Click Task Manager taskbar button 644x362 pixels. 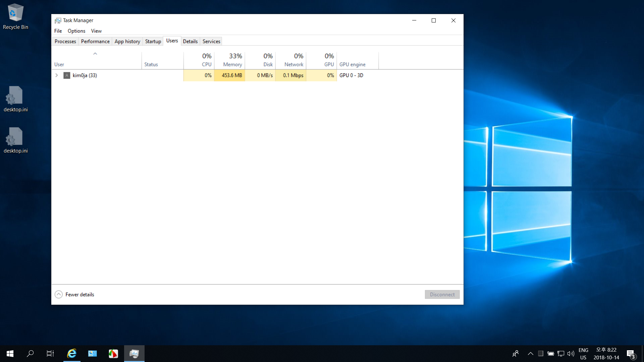tap(134, 354)
